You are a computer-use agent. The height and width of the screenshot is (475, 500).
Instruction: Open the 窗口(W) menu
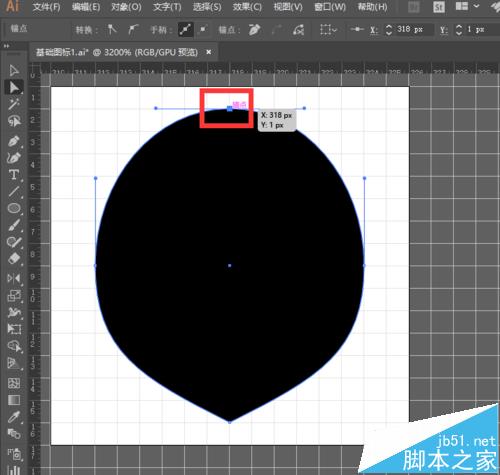click(x=330, y=7)
